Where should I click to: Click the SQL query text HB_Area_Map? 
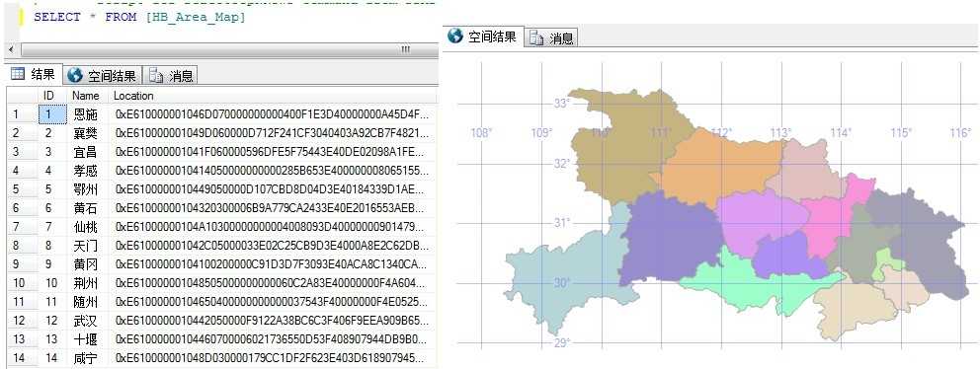coord(195,18)
